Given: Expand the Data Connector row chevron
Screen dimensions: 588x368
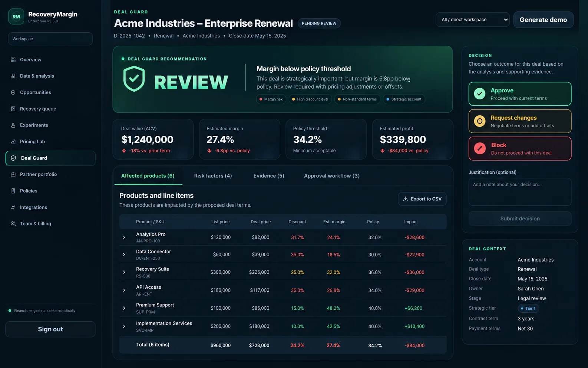Looking at the screenshot, I should (x=124, y=254).
